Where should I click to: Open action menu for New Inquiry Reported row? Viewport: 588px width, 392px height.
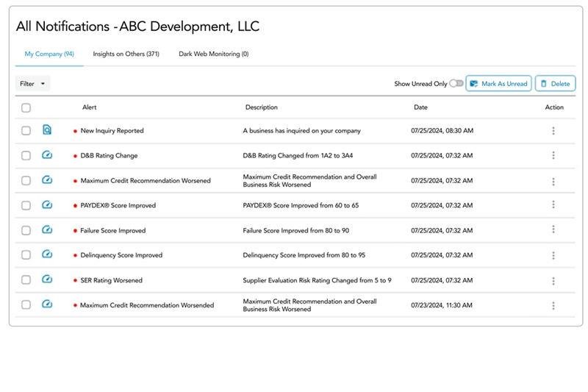[553, 131]
